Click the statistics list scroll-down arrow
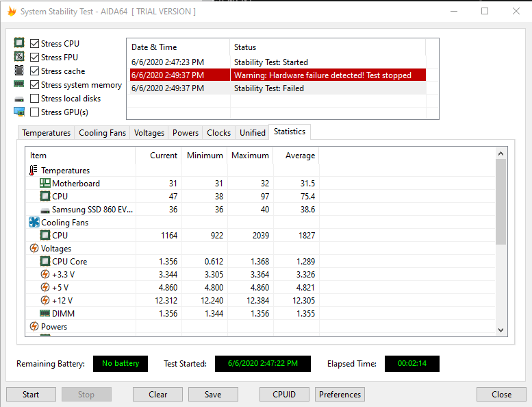The height and width of the screenshot is (407, 532). click(501, 330)
